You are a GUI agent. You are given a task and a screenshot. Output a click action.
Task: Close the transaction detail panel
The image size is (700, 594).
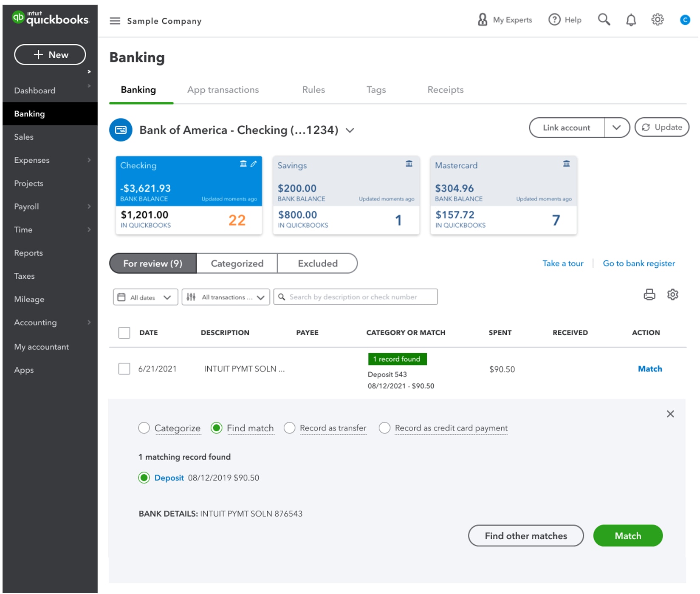click(670, 414)
